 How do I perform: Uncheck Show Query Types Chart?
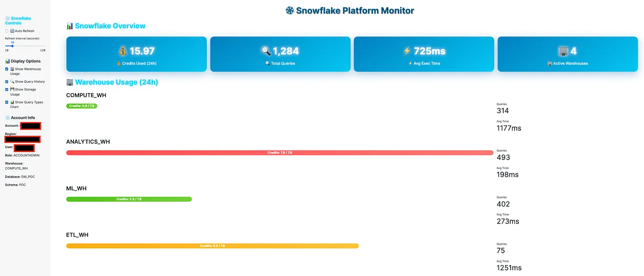(6, 102)
